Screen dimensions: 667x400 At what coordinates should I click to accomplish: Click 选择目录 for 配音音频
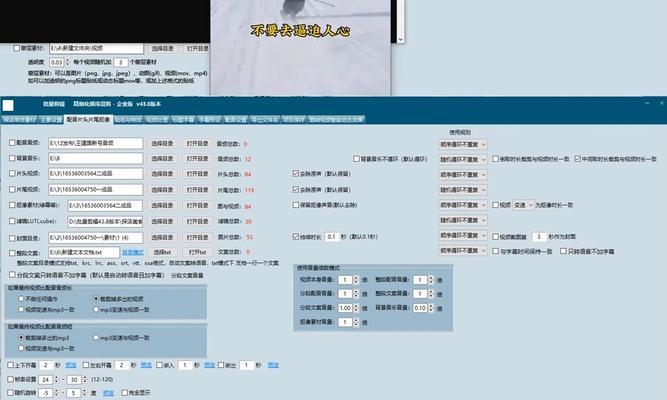(x=162, y=144)
